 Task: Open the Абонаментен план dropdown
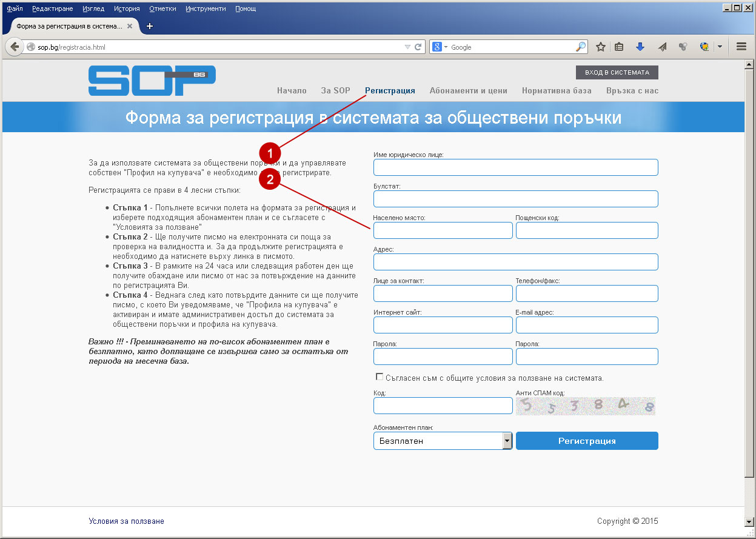443,441
